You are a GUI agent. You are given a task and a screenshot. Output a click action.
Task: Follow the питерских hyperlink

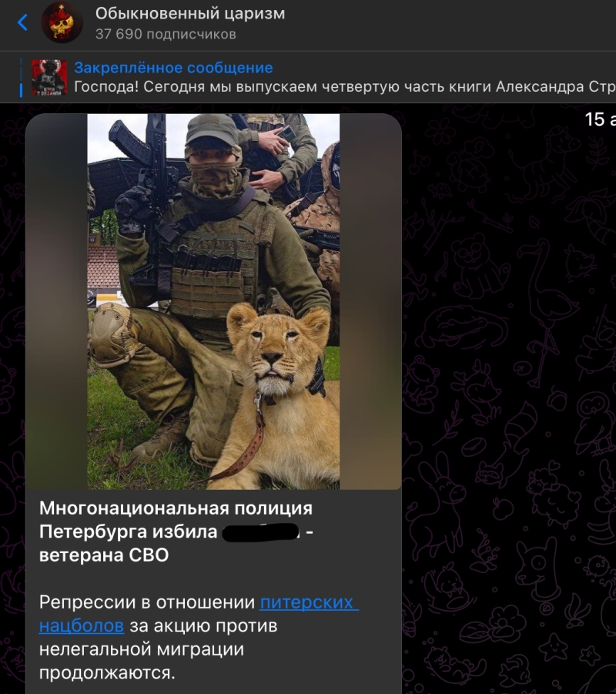tap(309, 602)
